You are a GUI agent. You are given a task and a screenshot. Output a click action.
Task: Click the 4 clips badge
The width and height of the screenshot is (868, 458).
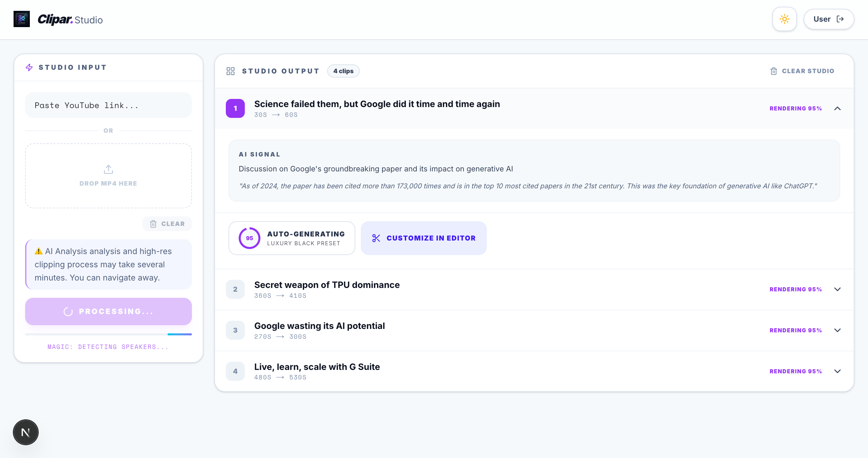[343, 71]
